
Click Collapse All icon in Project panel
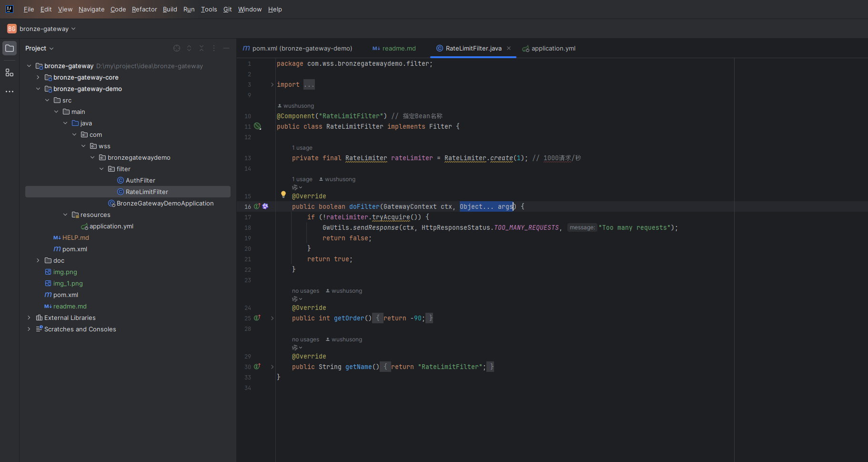pos(202,48)
